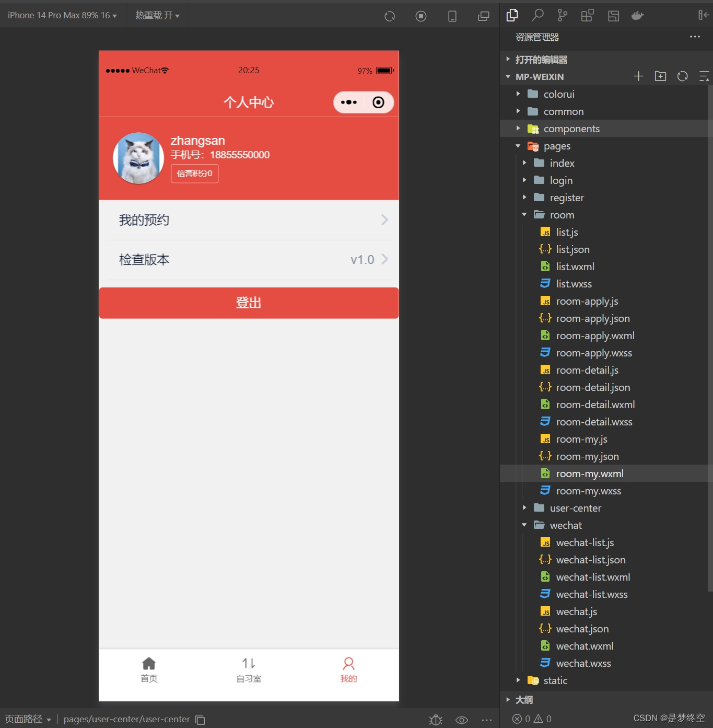Image resolution: width=713 pixels, height=728 pixels.
Task: Click new file plus icon
Action: (638, 76)
